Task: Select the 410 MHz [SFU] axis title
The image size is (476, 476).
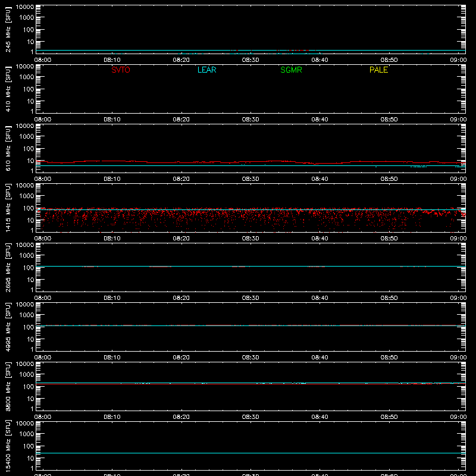Action: click(x=8, y=89)
